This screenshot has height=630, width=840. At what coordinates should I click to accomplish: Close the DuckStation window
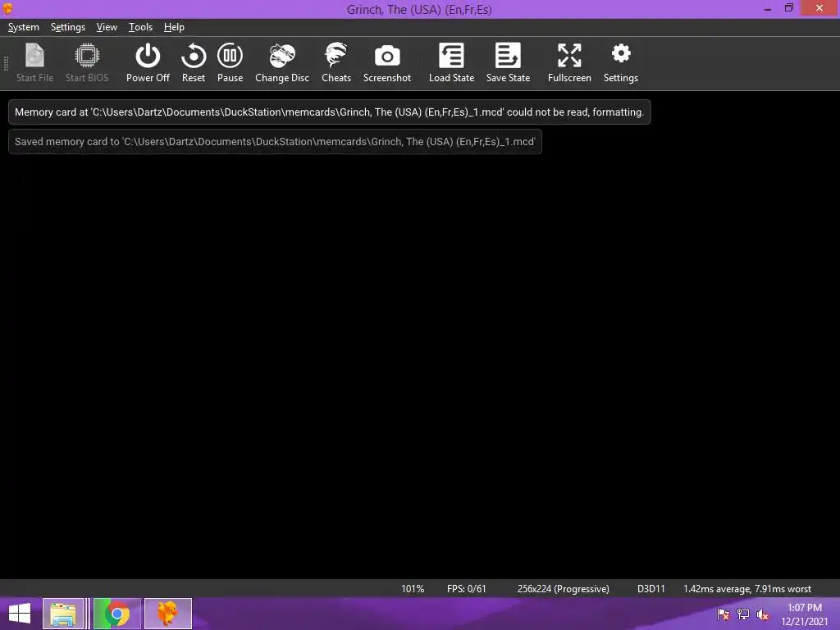click(819, 8)
